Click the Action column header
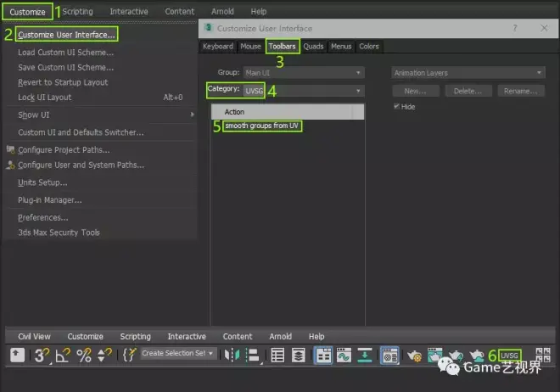This screenshot has width=560, height=392. tap(288, 112)
